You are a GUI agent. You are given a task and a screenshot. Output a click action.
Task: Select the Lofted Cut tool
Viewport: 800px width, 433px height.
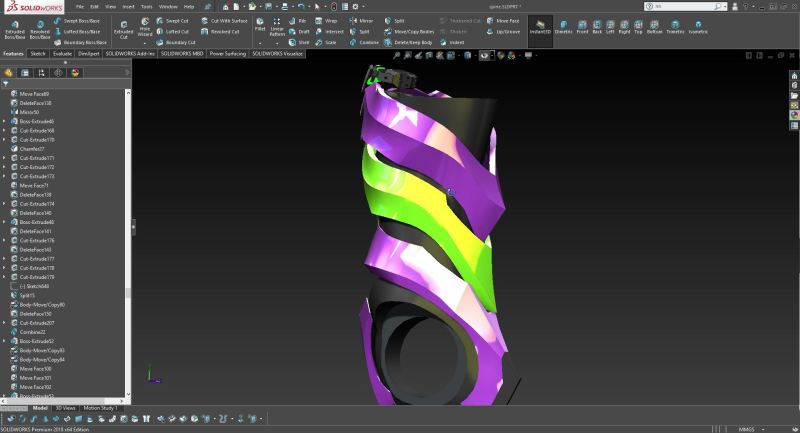point(172,32)
